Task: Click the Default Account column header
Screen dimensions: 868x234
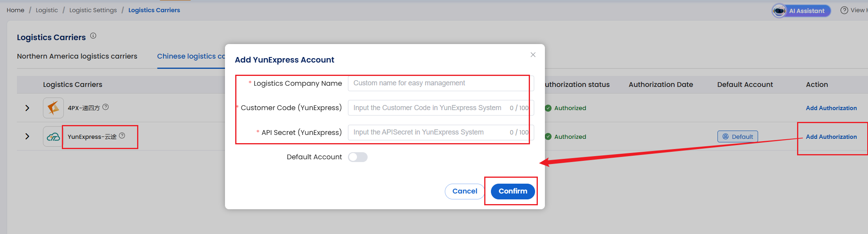Action: coord(745,85)
